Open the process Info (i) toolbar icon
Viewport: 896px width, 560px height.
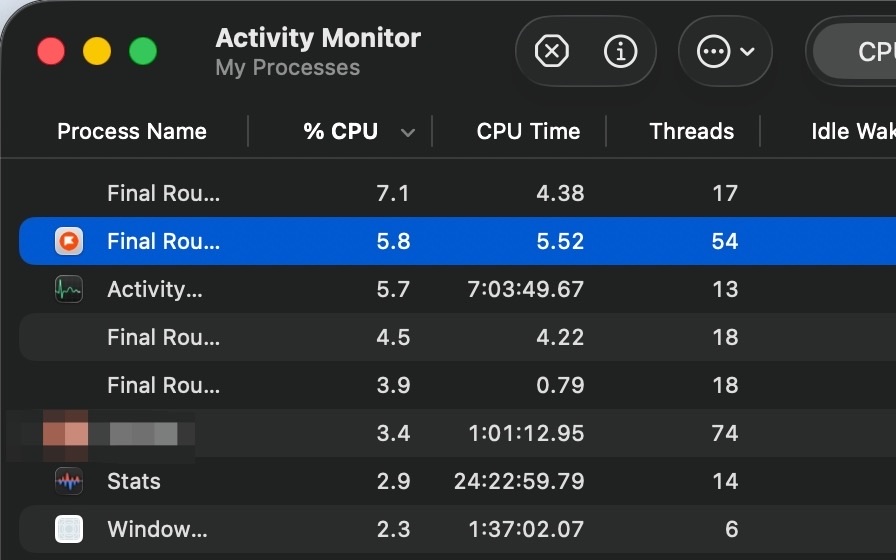[x=620, y=51]
